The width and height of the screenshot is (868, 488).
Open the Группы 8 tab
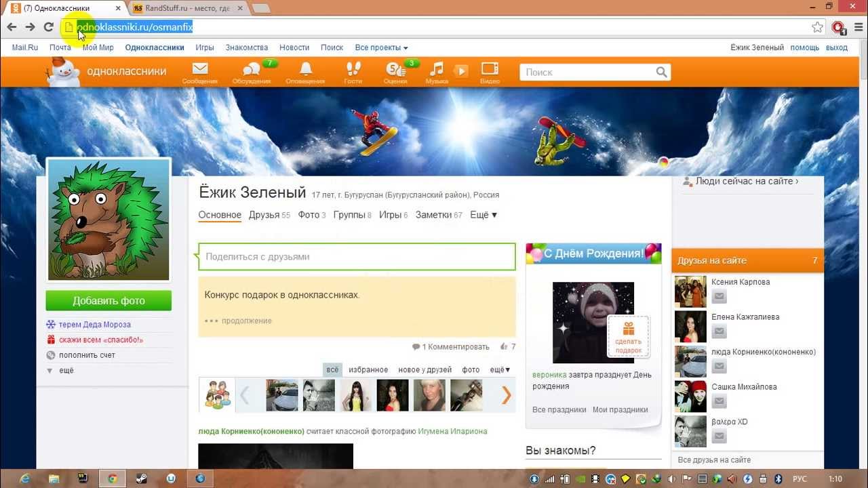pos(353,215)
